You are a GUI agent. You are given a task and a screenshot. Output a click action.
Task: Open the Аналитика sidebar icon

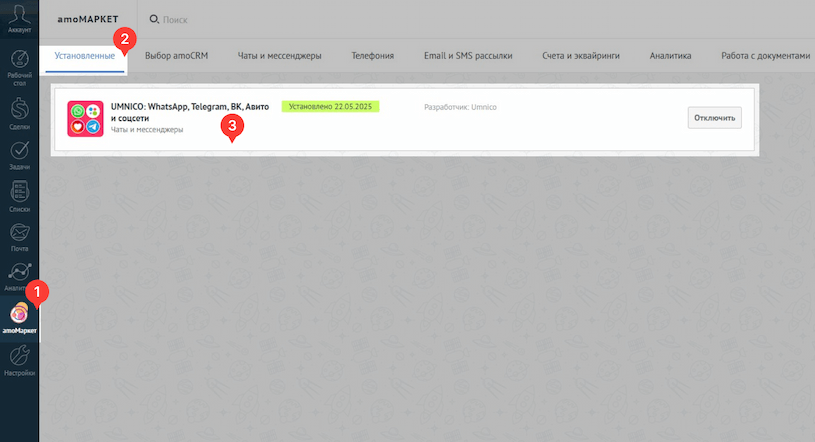point(17,274)
